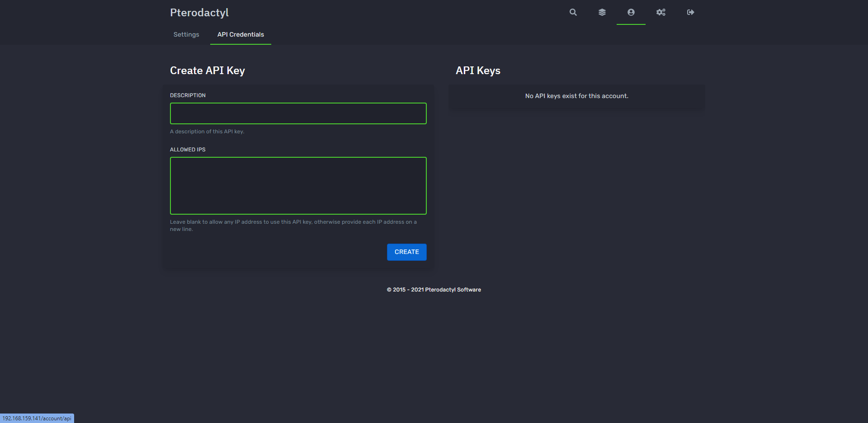Click the 'Leave blank to allow any IP' hint
The height and width of the screenshot is (423, 868).
(x=293, y=226)
